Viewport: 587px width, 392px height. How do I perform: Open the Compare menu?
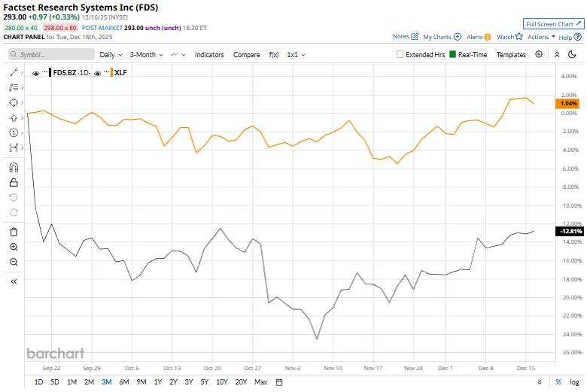tap(246, 55)
